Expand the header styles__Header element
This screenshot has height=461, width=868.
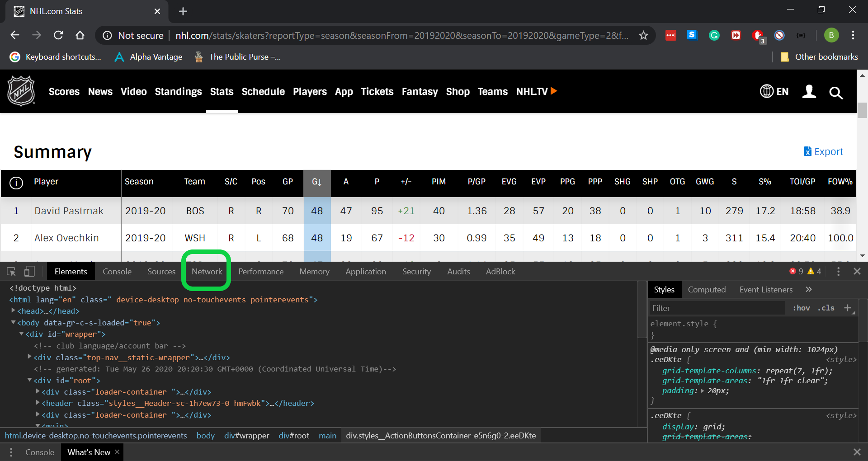[x=38, y=402]
